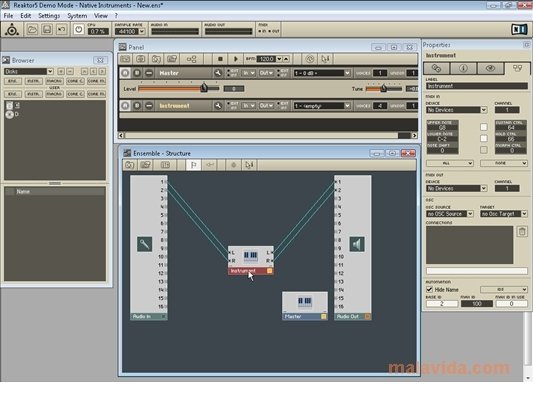Click the Stop button in Panel toolbar
The image size is (533, 399).
pos(220,59)
